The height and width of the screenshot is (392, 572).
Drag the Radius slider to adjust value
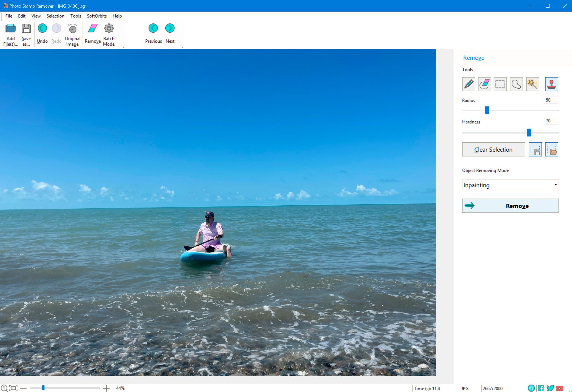[x=486, y=110]
